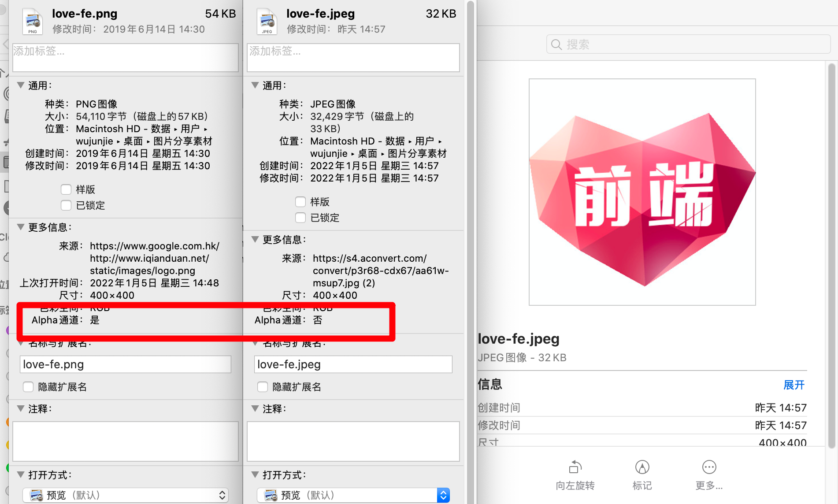Click the love-fe.jpeg file icon in header
838x504 pixels.
click(x=267, y=22)
